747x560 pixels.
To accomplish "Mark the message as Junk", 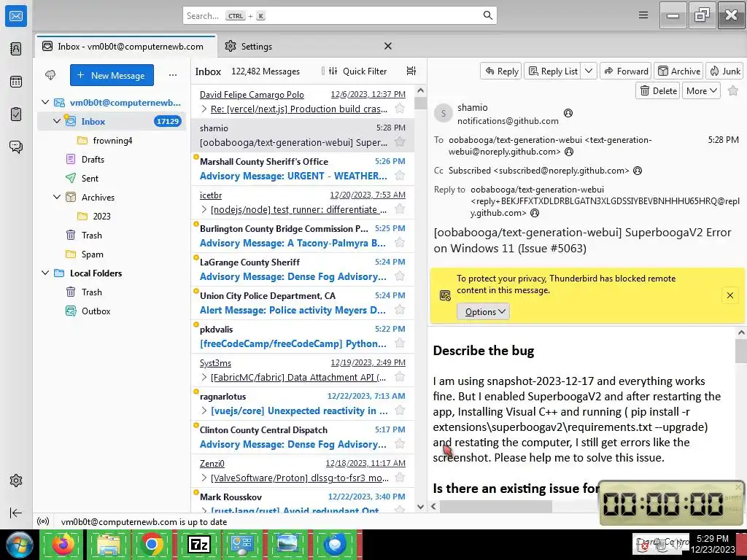I will (724, 71).
